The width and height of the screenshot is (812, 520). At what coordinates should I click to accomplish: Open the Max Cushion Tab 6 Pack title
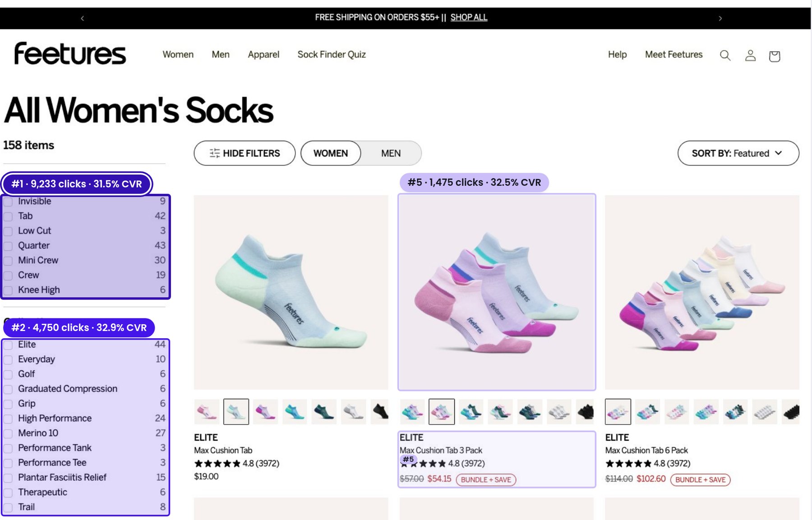coord(646,450)
